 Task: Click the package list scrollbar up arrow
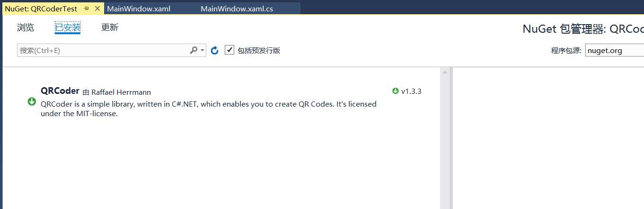(x=445, y=72)
